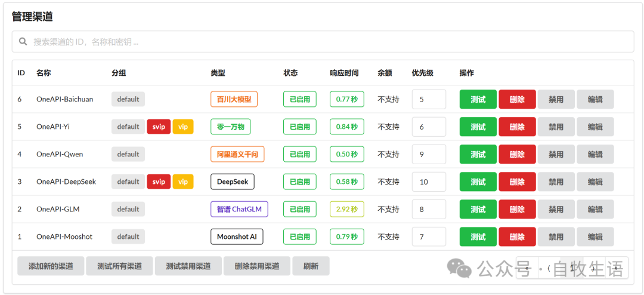The width and height of the screenshot is (644, 295).
Task: Click the Moonshot AI type label
Action: (x=237, y=236)
